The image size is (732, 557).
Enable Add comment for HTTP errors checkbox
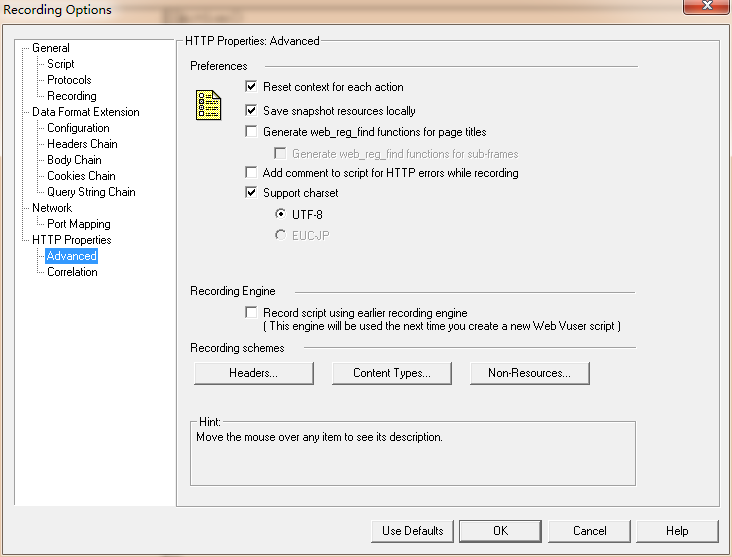251,172
